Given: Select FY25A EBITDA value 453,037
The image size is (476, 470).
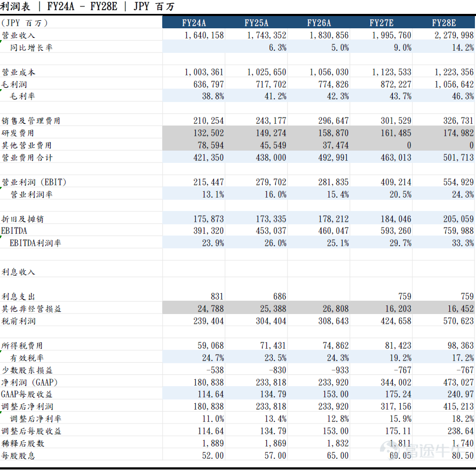Looking at the screenshot, I should (271, 231).
